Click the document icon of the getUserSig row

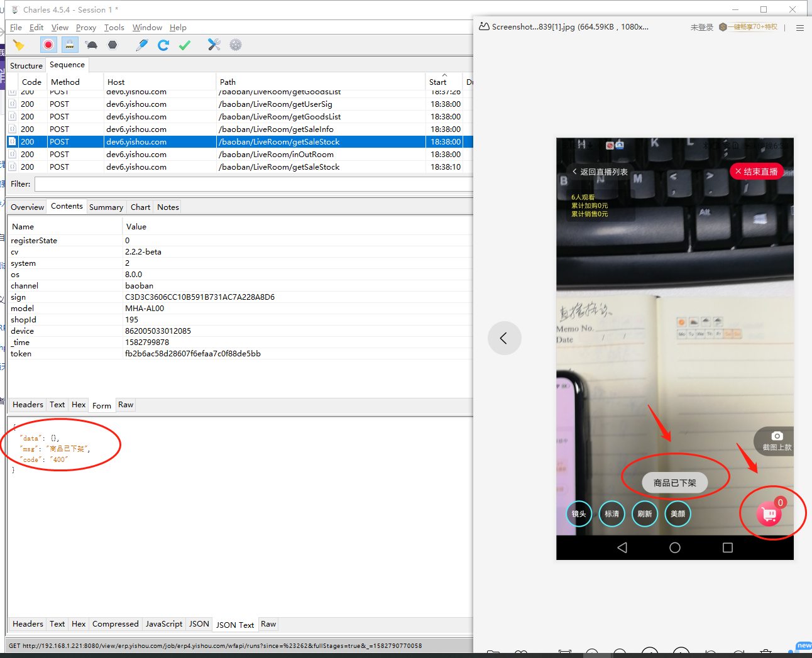click(x=12, y=104)
